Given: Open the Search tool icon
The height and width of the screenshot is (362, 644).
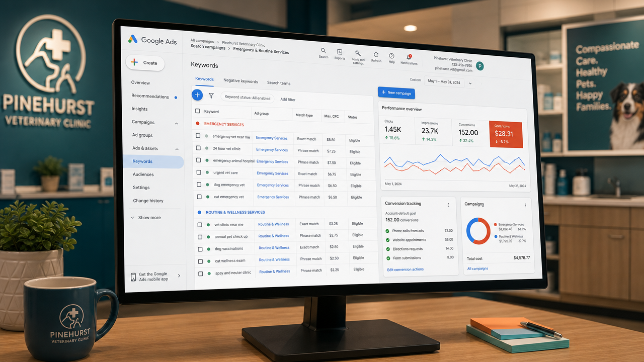Looking at the screenshot, I should 323,51.
